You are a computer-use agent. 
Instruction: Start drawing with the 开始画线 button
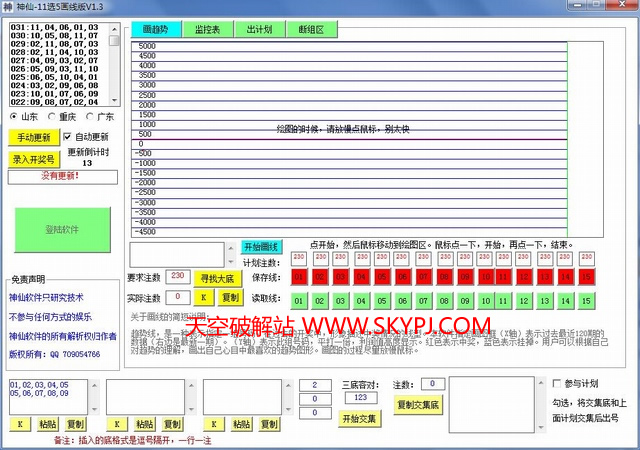262,247
